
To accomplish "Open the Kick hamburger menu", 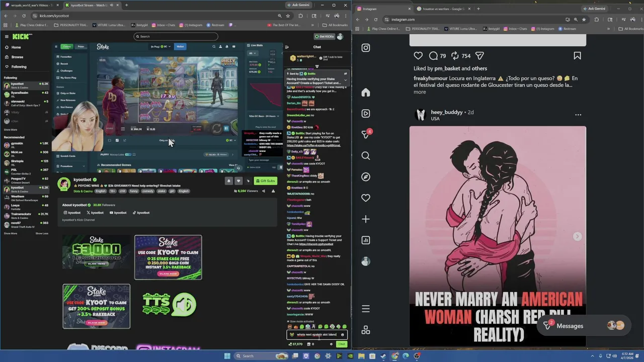I will pos(7,36).
